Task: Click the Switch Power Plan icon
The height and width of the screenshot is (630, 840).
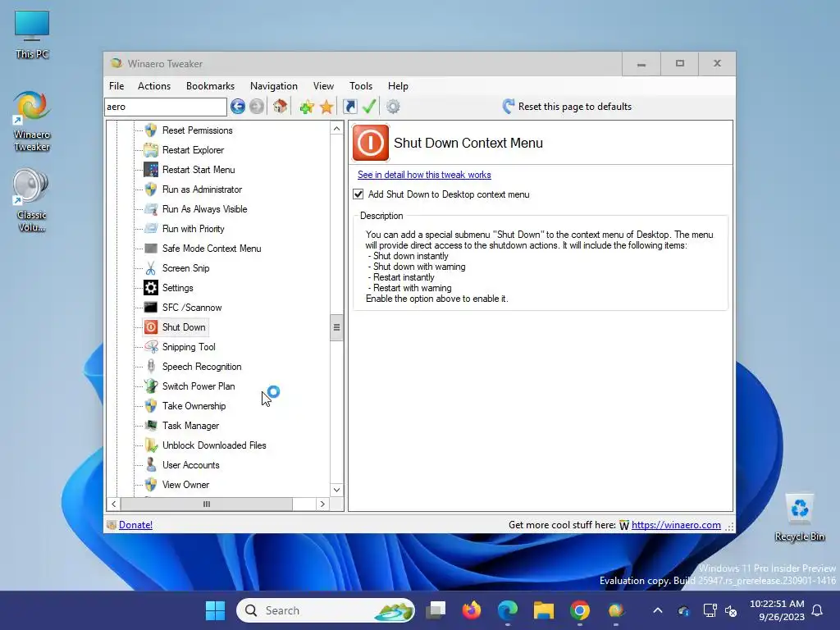Action: 151,386
